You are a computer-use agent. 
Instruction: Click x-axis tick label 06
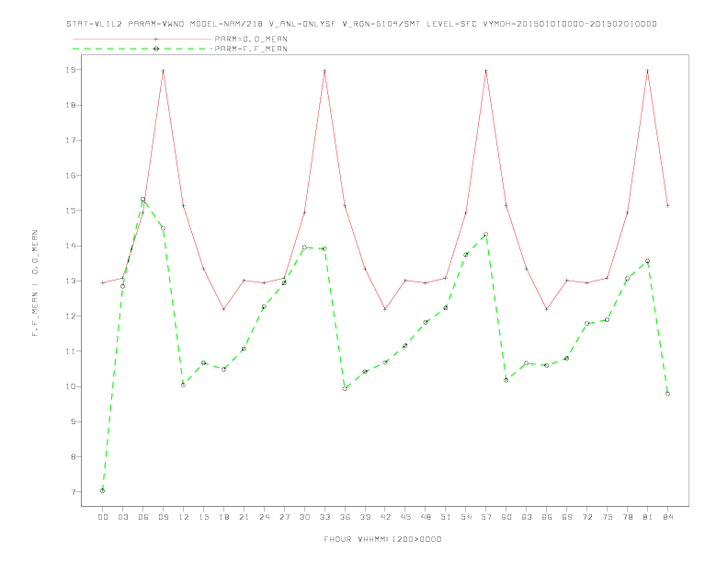(143, 517)
